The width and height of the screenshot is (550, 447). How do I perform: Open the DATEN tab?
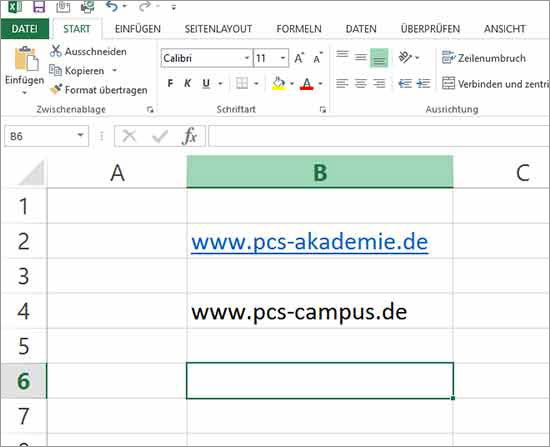361,29
